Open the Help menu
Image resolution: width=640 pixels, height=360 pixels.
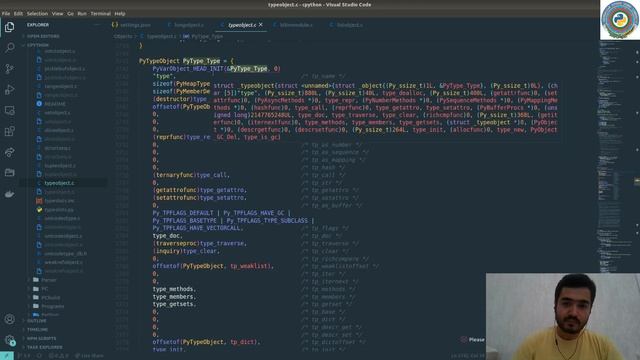(x=120, y=13)
